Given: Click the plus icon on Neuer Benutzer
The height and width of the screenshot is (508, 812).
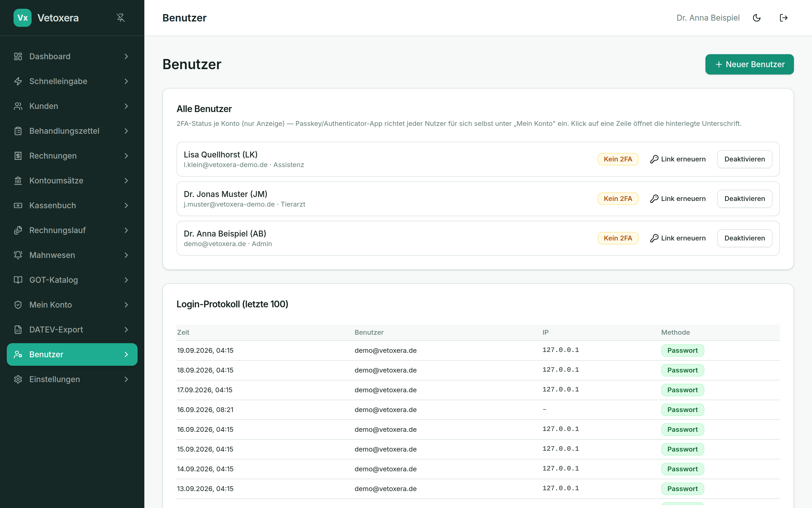Looking at the screenshot, I should coord(719,65).
